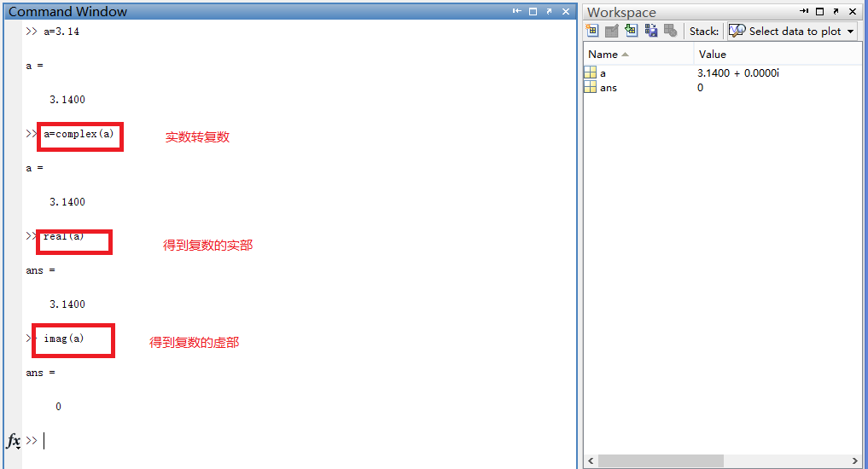Maximize the Command Window panel
This screenshot has width=868, height=469.
pos(533,11)
